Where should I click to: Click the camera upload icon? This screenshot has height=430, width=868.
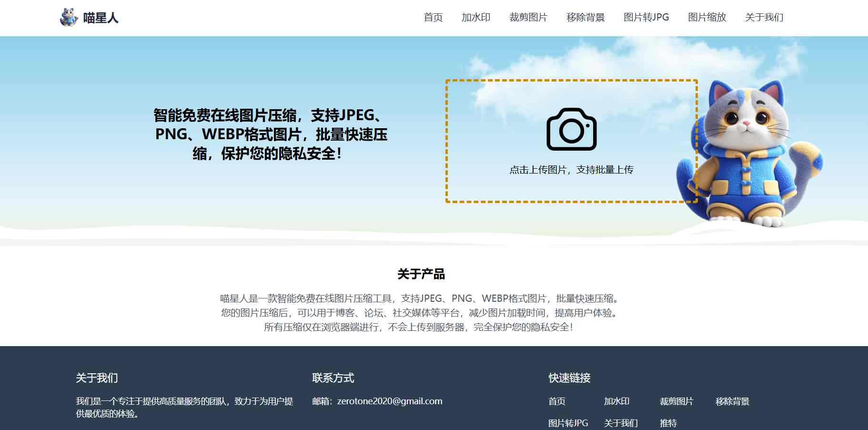tap(571, 129)
